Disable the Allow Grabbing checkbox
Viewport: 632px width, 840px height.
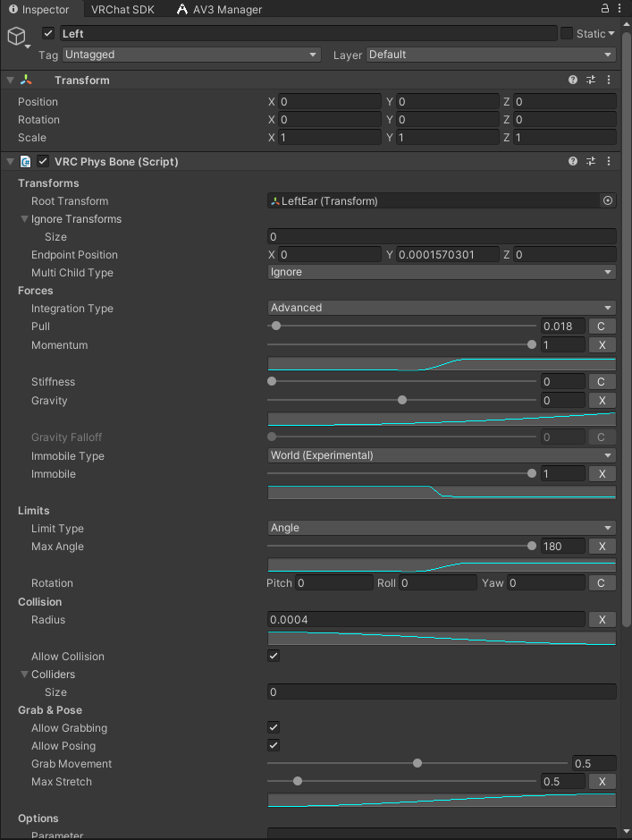click(274, 727)
